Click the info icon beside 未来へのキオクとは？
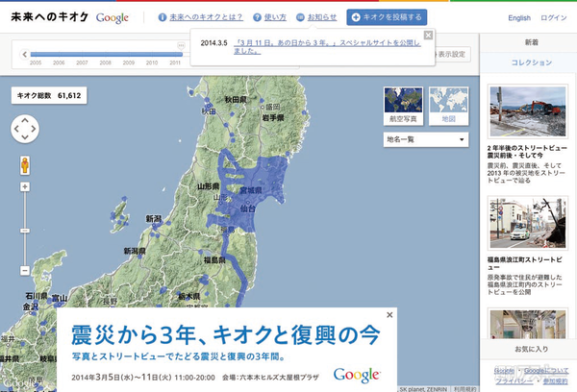 coord(163,17)
